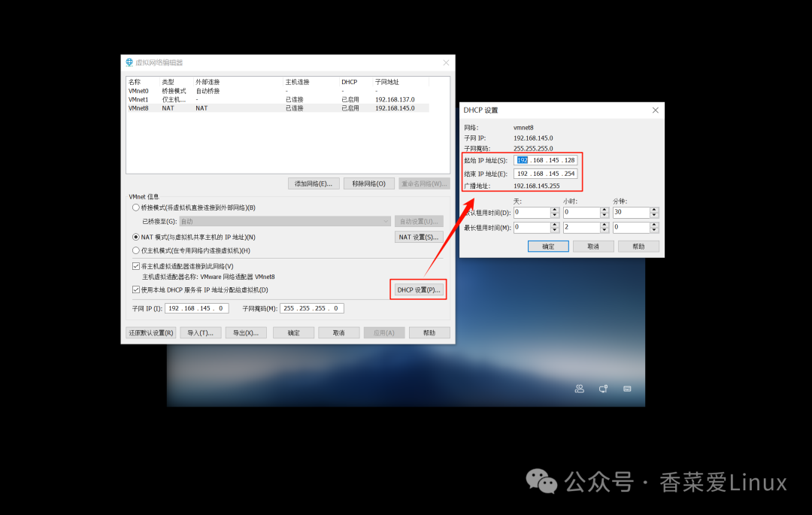The image size is (812, 515).
Task: Toggle 将主机虚拟适配器连接到此网络 checkbox
Action: tap(135, 266)
